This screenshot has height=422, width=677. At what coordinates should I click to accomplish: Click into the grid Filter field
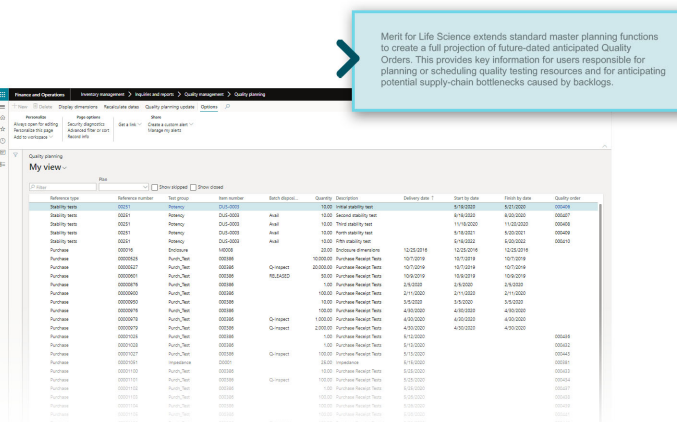(63, 187)
